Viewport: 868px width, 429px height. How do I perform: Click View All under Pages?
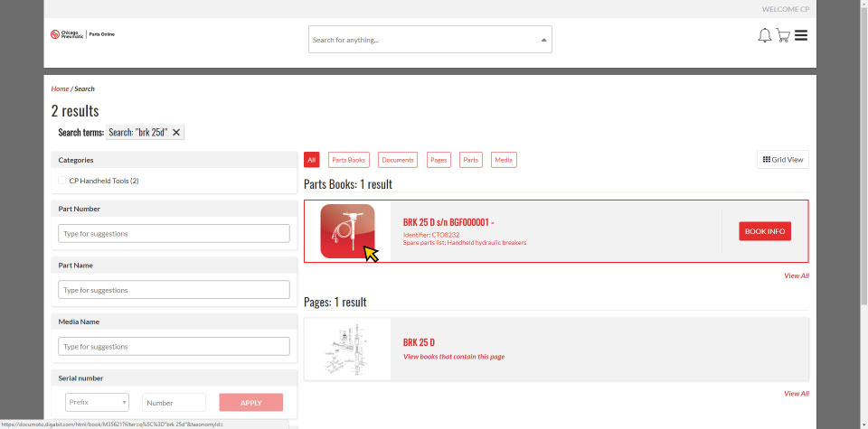coord(796,394)
